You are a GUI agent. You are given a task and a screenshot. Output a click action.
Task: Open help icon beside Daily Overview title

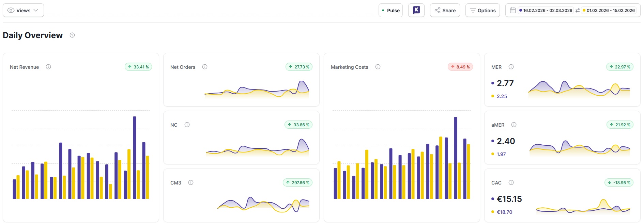72,35
